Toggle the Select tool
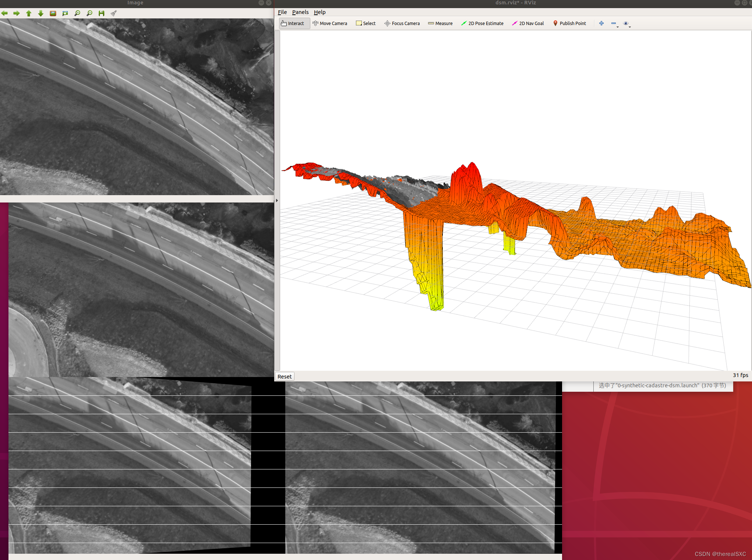The image size is (752, 560). 366,23
